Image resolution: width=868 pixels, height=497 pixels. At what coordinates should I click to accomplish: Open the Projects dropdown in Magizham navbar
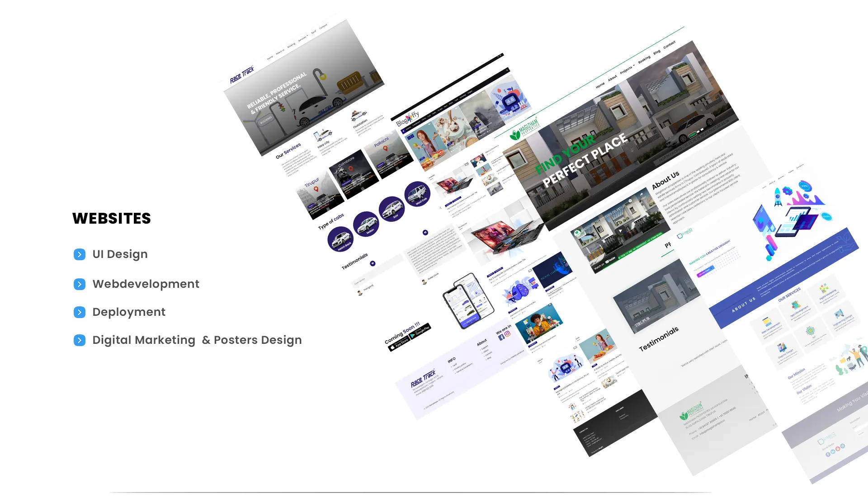627,69
